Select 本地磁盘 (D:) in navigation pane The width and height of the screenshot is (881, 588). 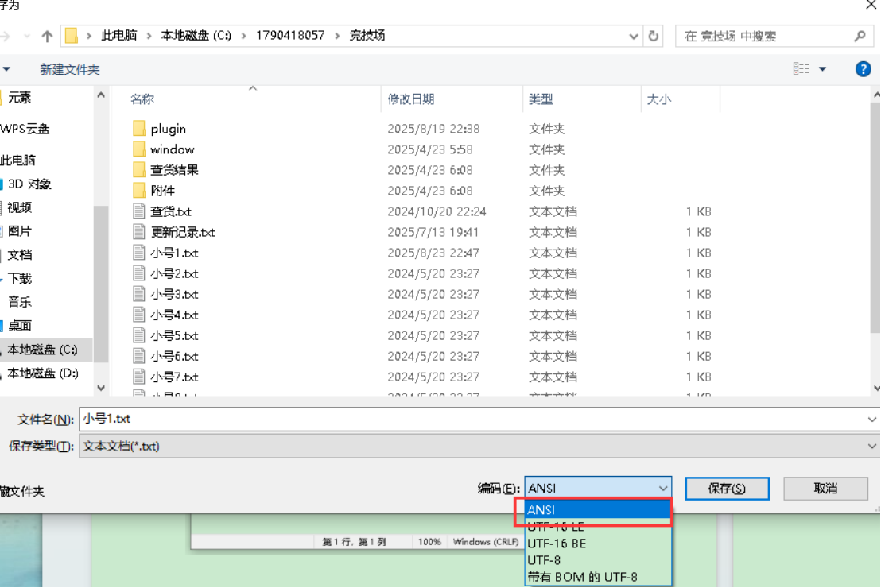tap(43, 373)
